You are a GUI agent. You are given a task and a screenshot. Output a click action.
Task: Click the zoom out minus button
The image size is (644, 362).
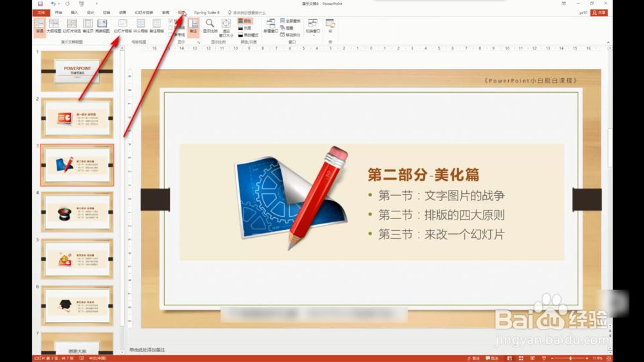[553, 358]
